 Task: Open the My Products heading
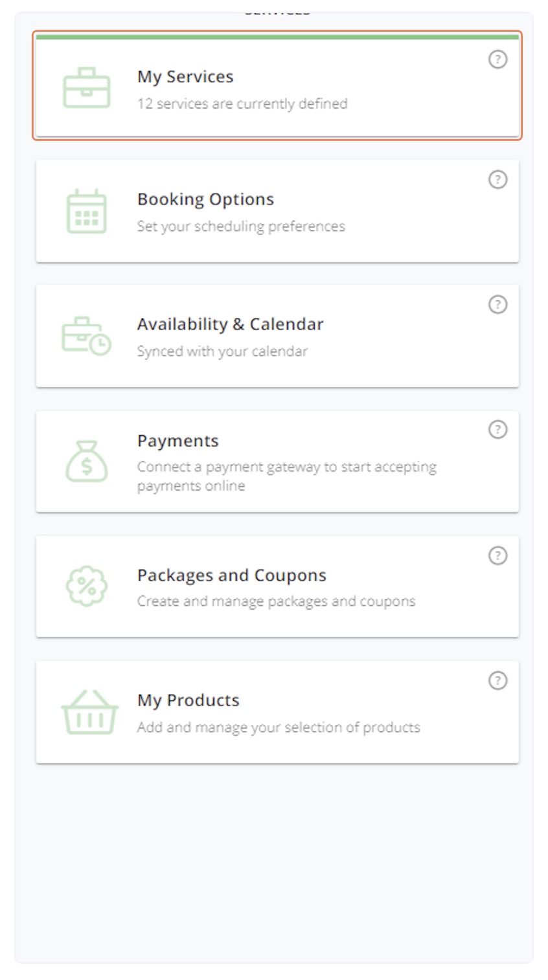188,700
